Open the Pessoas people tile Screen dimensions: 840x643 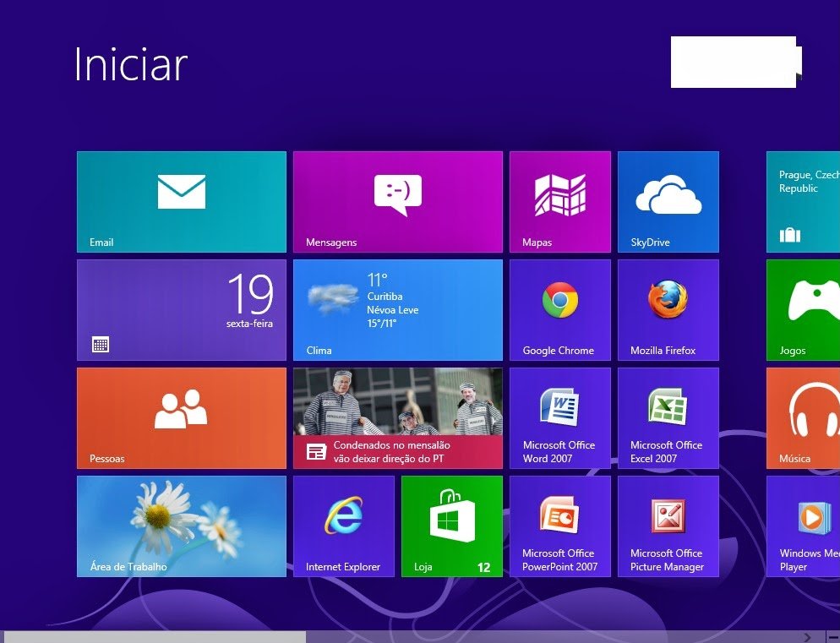pyautogui.click(x=181, y=417)
